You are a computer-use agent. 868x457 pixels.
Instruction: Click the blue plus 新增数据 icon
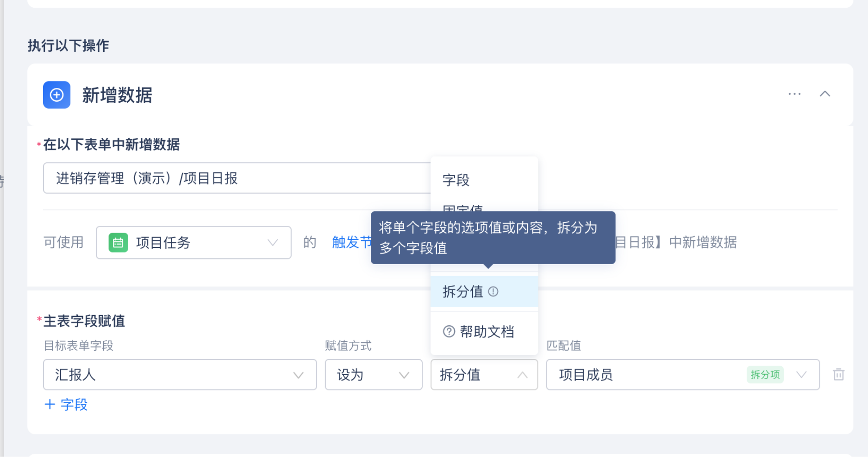pos(56,95)
